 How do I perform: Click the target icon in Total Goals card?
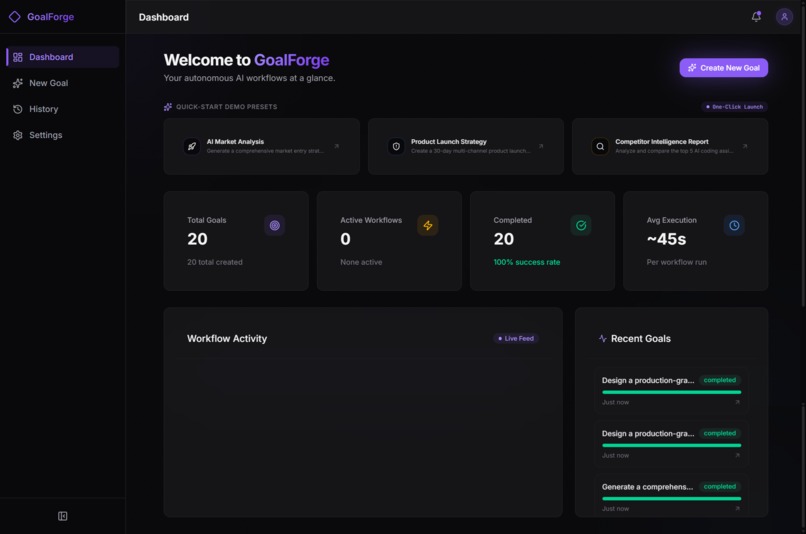274,225
